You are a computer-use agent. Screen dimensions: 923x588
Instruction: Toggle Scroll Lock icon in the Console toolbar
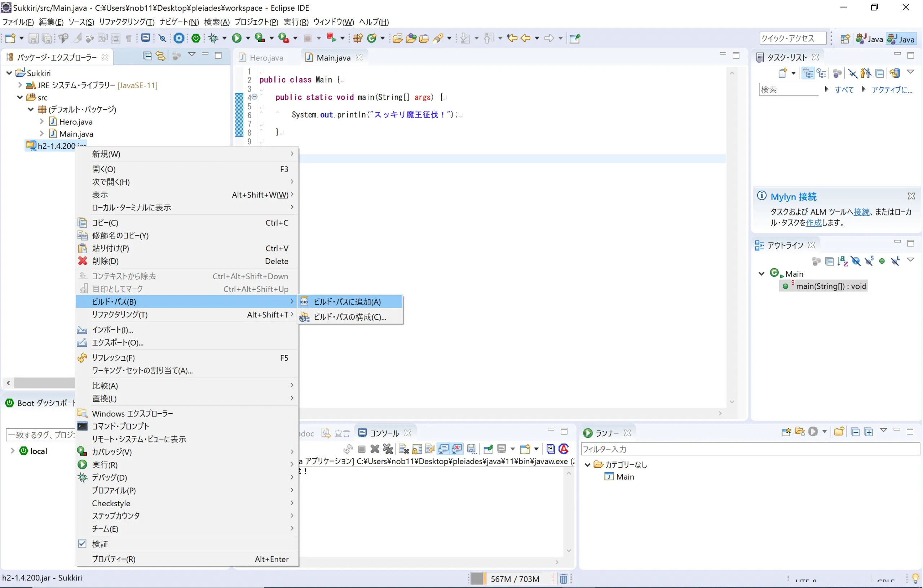pos(418,449)
